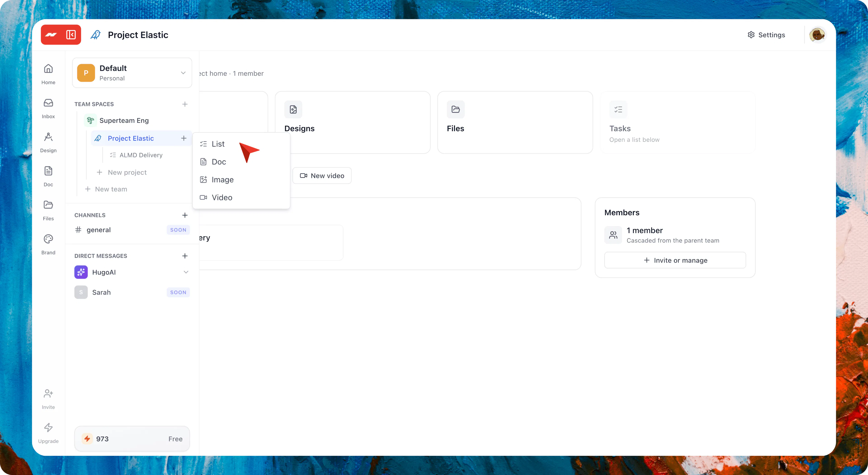
Task: Click the Project Elastic title in header
Action: [138, 35]
